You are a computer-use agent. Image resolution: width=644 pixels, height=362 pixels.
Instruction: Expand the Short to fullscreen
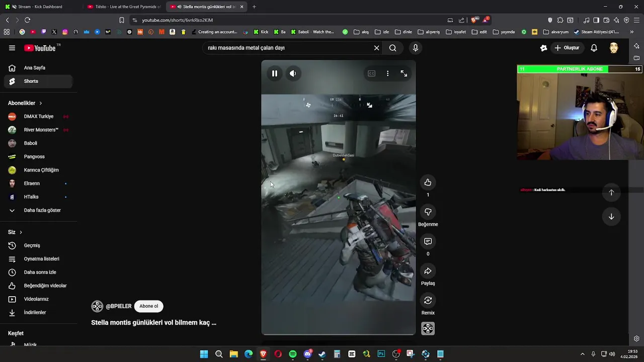pos(404,73)
